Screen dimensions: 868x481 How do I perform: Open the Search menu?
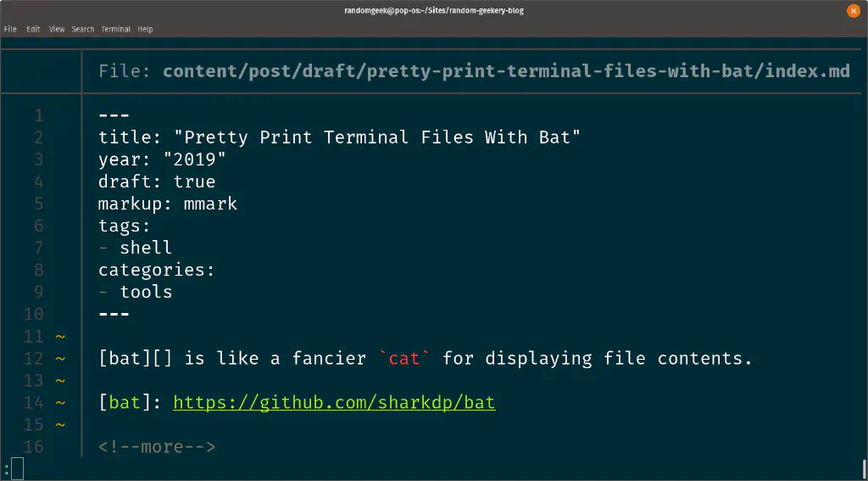pyautogui.click(x=83, y=29)
